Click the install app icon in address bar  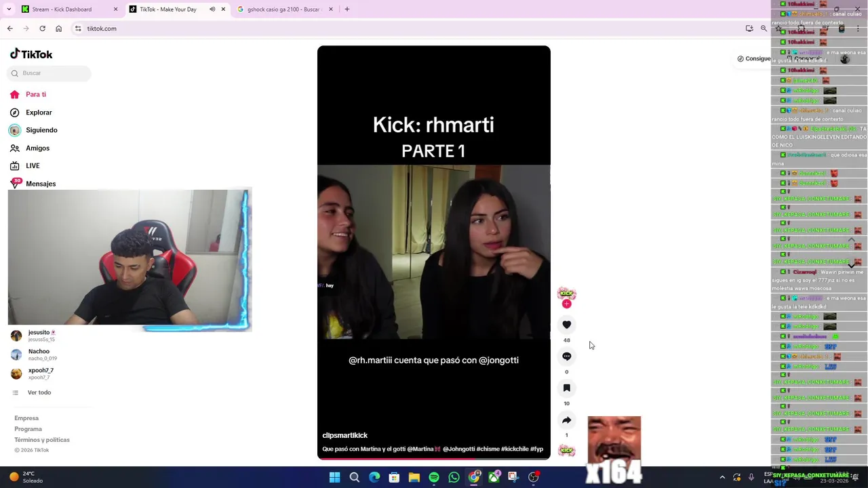click(749, 28)
